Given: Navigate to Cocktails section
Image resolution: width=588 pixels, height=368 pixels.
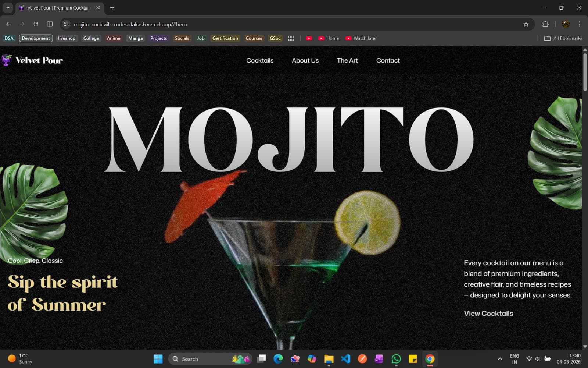Looking at the screenshot, I should click(260, 60).
